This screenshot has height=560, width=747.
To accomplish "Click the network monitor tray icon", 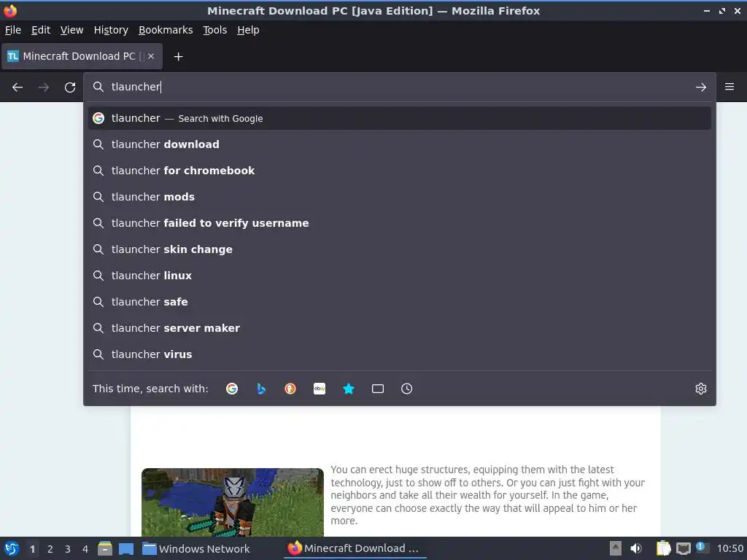I will point(683,548).
